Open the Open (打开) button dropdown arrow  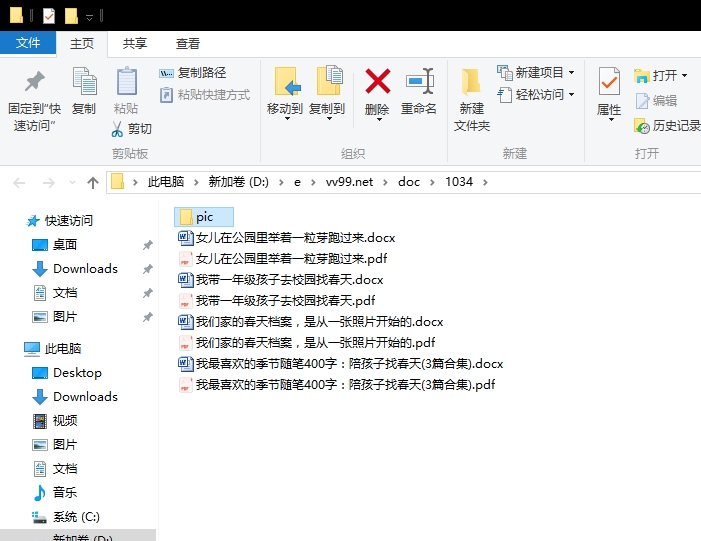pyautogui.click(x=684, y=76)
